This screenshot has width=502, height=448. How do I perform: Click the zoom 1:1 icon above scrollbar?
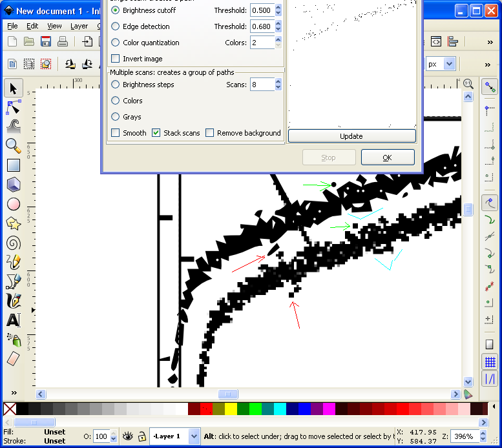click(x=468, y=84)
